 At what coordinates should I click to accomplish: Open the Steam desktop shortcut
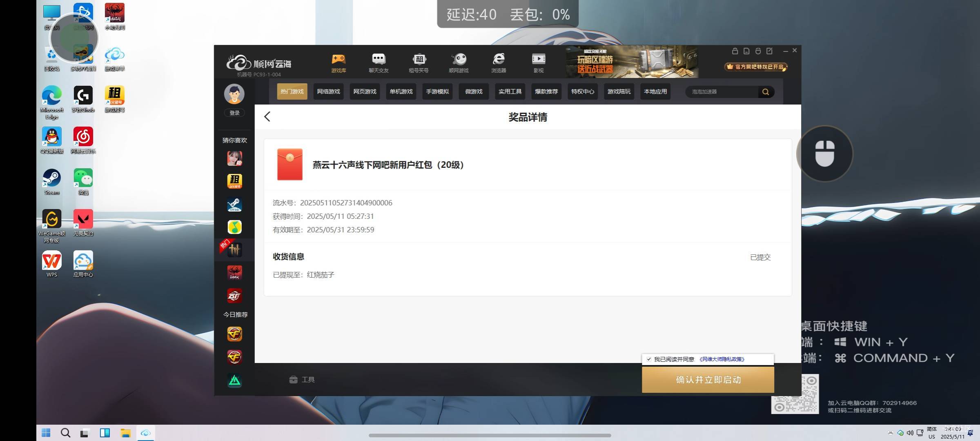[52, 182]
